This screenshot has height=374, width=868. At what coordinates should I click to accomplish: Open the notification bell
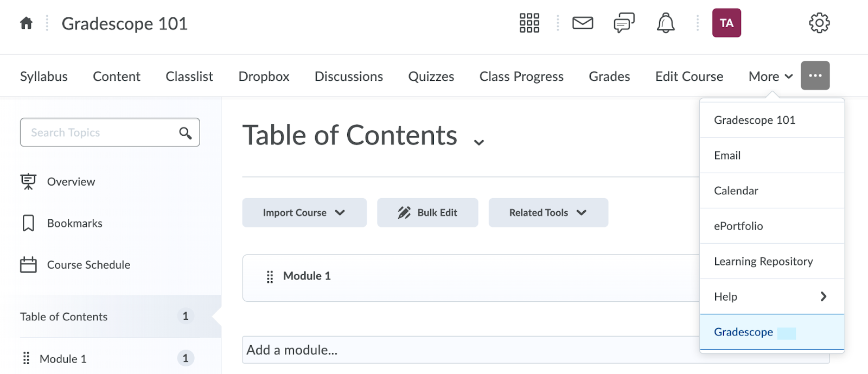pos(665,23)
